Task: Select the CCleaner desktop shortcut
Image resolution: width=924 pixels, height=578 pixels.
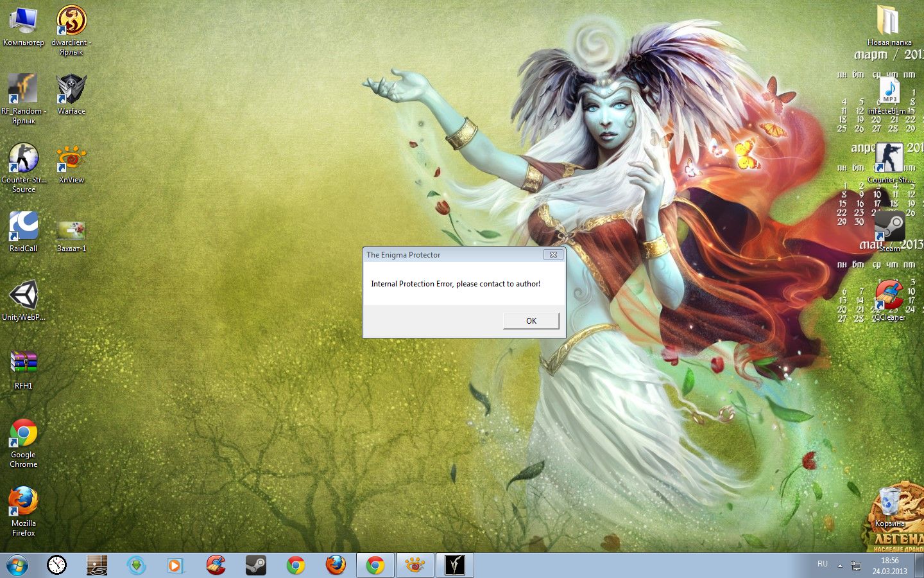Action: [889, 301]
